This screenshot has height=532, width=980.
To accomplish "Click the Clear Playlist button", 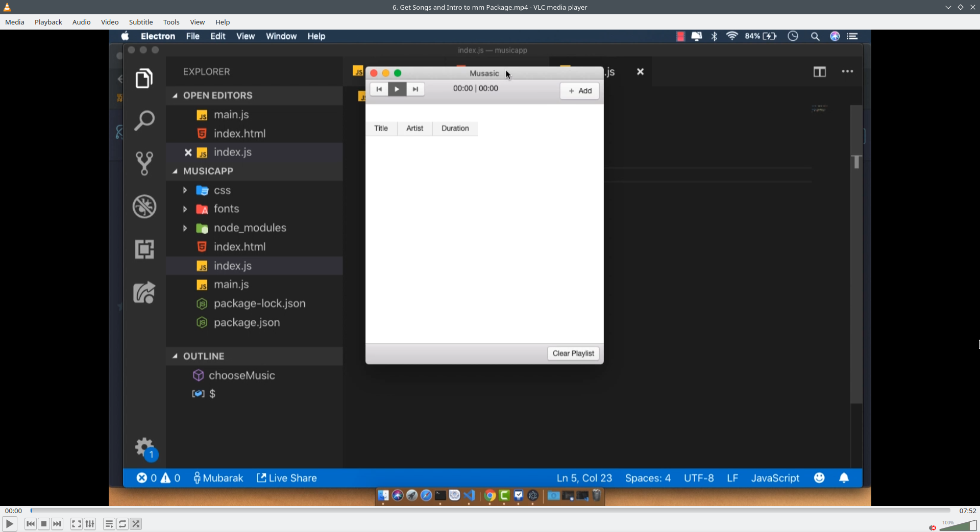I will (573, 353).
